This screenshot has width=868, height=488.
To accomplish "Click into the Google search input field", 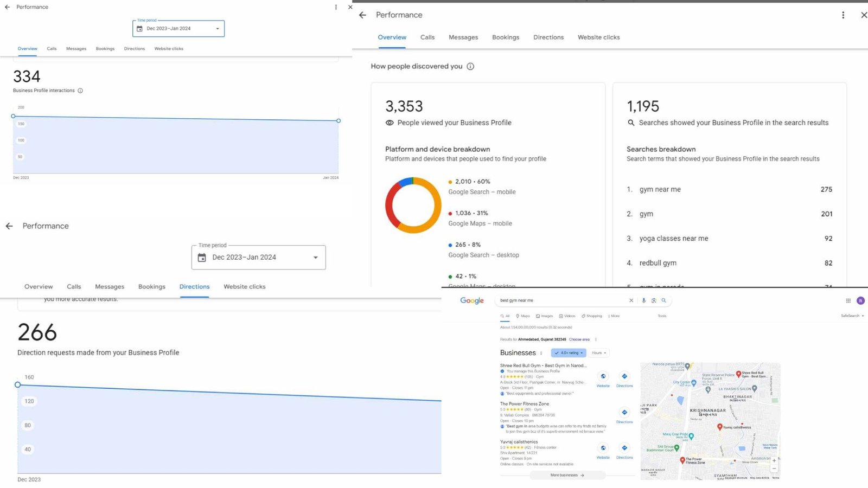I will click(561, 300).
